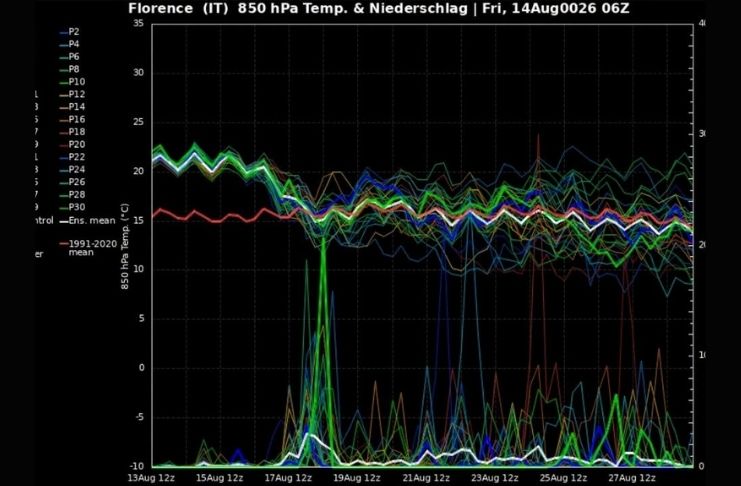Click the -10 tick on temperature axis
The width and height of the screenshot is (741, 486).
coord(137,466)
